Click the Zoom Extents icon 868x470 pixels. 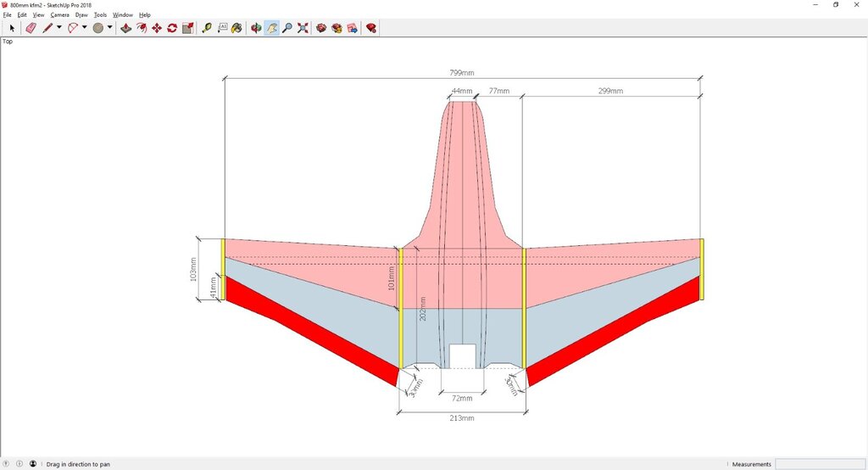[x=303, y=28]
